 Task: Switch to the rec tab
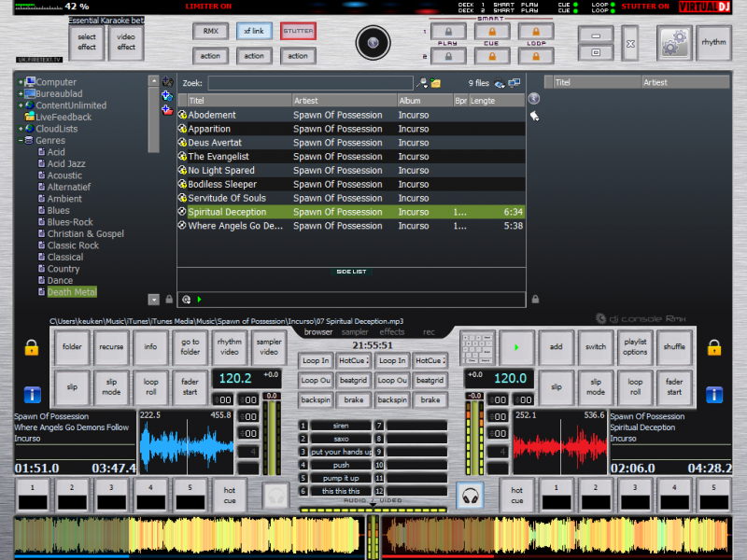pos(429,332)
